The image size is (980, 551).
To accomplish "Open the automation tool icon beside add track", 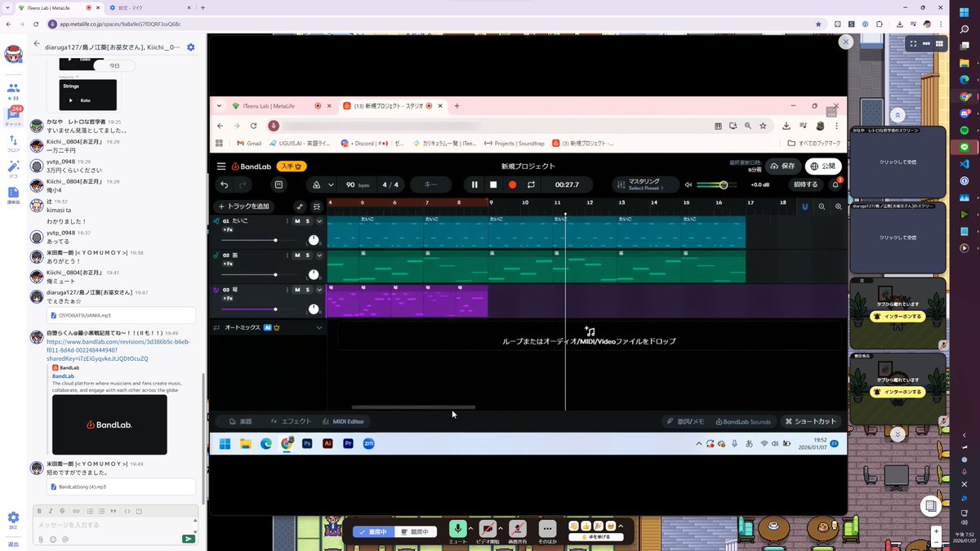I will point(300,207).
